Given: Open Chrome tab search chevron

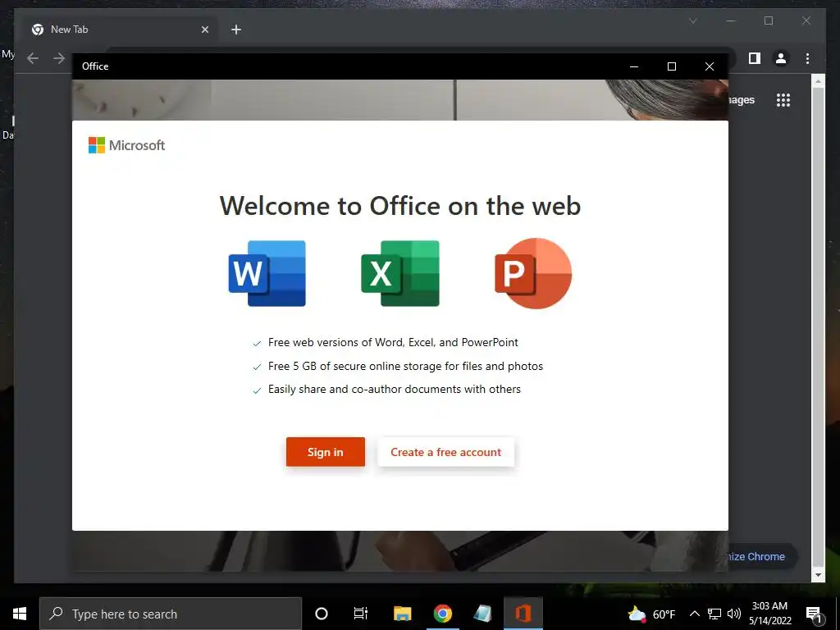Looking at the screenshot, I should click(x=692, y=21).
